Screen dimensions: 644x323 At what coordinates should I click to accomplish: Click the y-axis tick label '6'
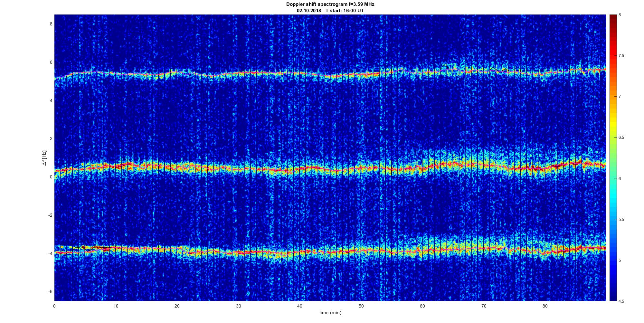pos(51,62)
